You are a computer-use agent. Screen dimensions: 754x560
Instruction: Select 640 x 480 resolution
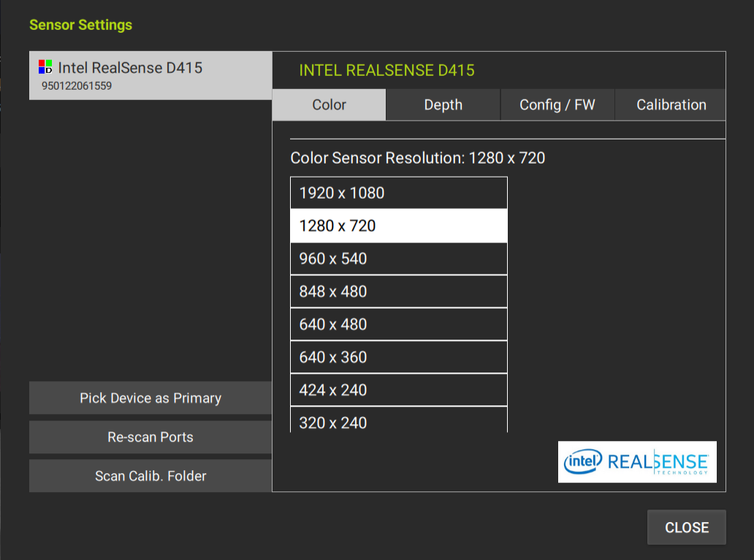(399, 324)
